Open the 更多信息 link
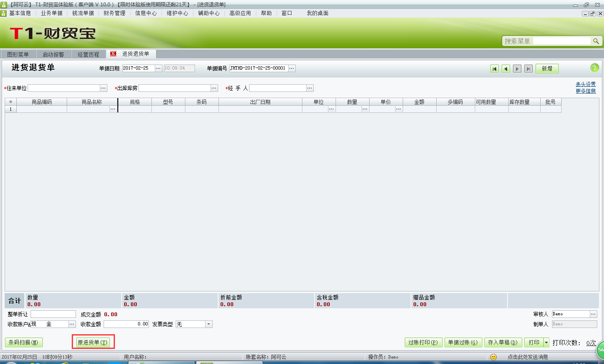This screenshot has height=364, width=604. [x=586, y=91]
